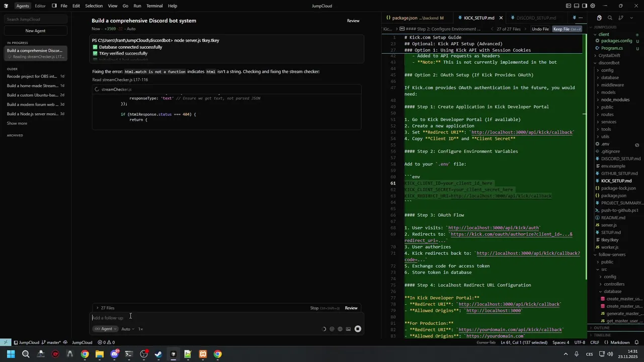
Task: Open Source Control icon in sidebar header
Action: (x=621, y=18)
